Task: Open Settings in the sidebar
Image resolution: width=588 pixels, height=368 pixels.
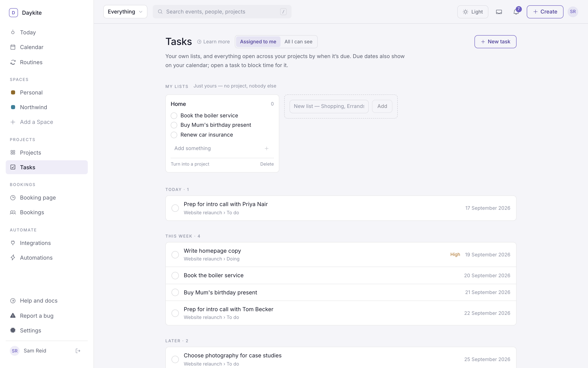Action: pyautogui.click(x=47, y=331)
